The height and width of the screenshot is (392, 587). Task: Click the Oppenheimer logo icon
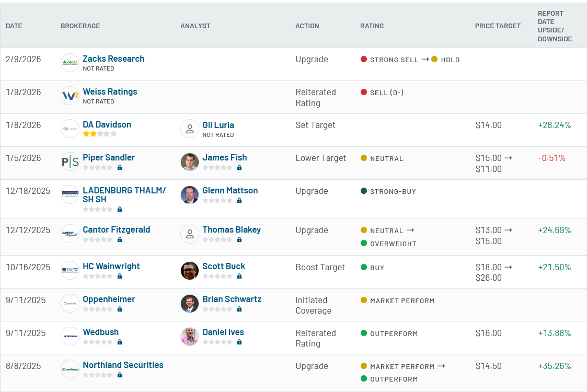70,303
